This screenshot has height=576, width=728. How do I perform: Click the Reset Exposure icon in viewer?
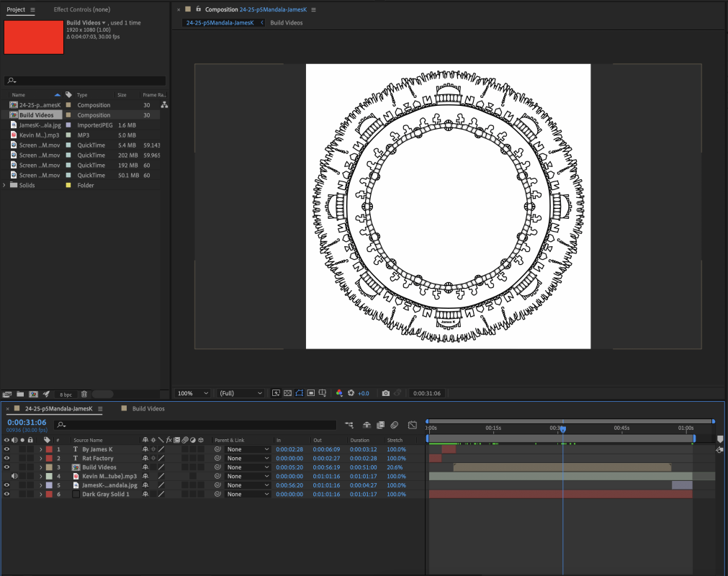point(351,393)
